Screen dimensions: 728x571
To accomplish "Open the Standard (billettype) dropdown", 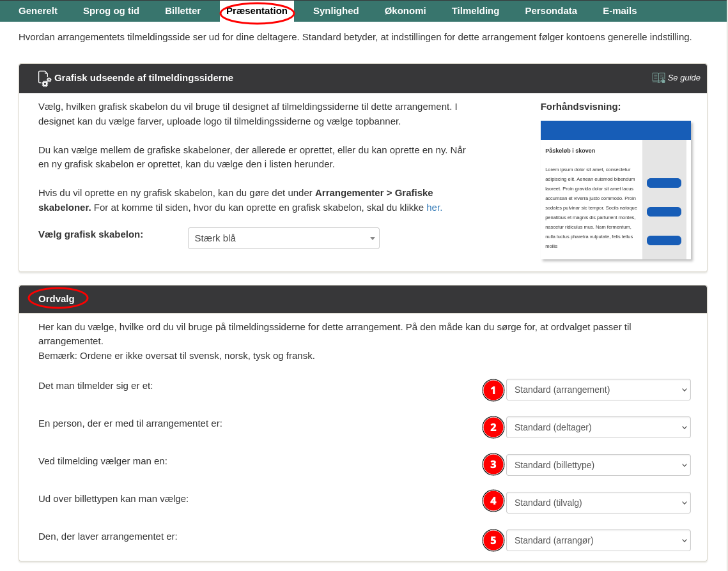I will (x=598, y=465).
